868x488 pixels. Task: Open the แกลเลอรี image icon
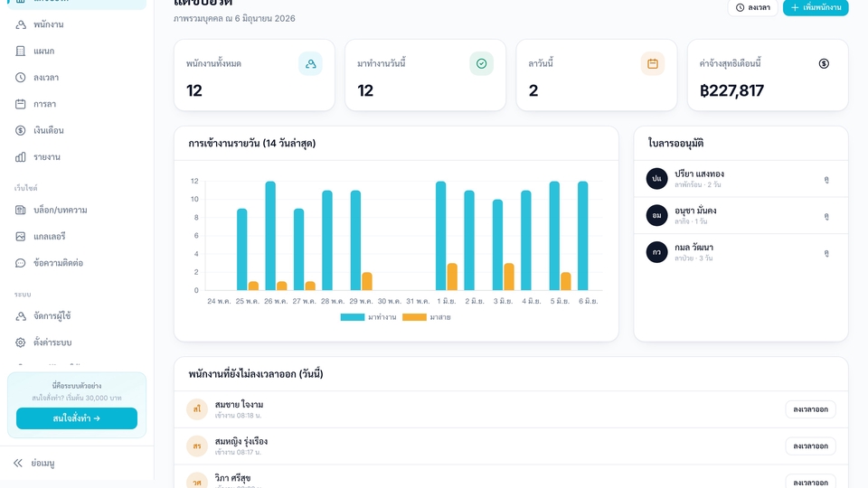21,236
